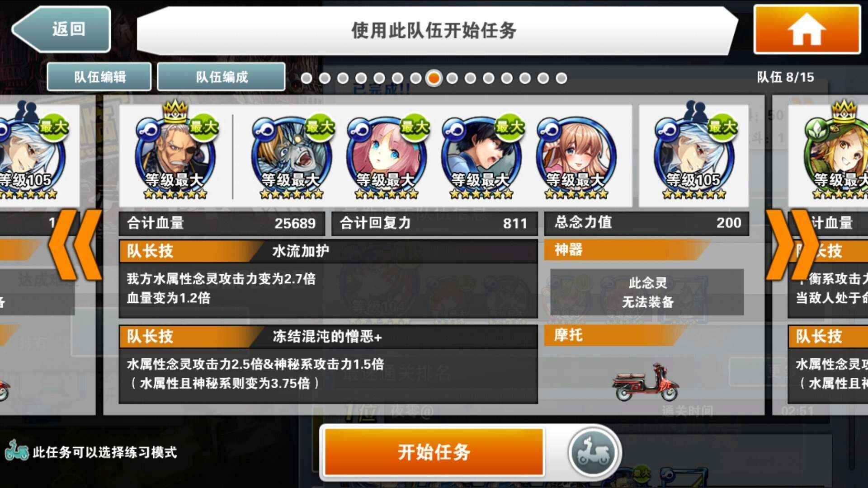Select the last team page dot
This screenshot has width=868, height=488.
pyautogui.click(x=561, y=78)
